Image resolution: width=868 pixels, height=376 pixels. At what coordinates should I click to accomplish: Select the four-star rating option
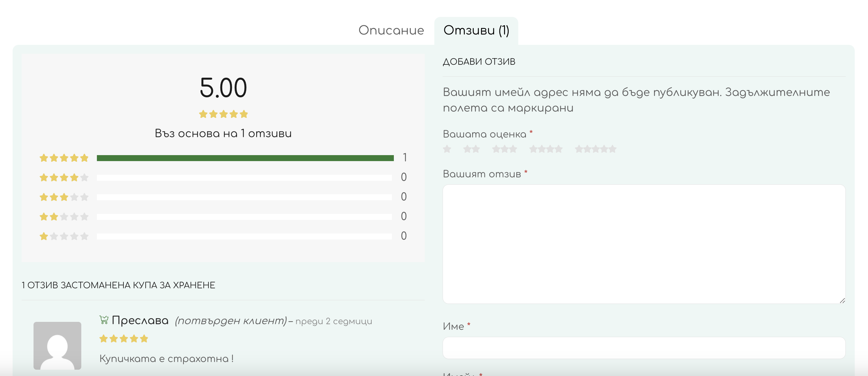tap(546, 149)
